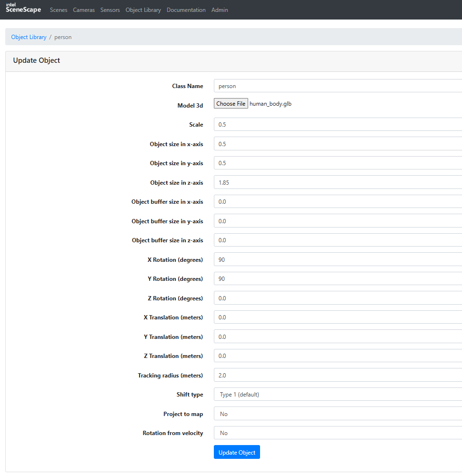
Task: Expand the Shift type dropdown
Action: tap(338, 395)
